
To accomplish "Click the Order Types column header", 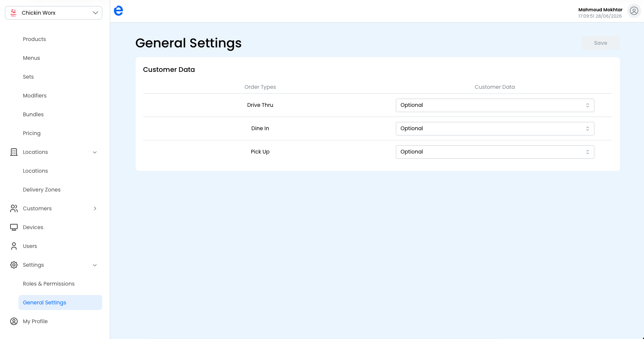I will point(260,87).
